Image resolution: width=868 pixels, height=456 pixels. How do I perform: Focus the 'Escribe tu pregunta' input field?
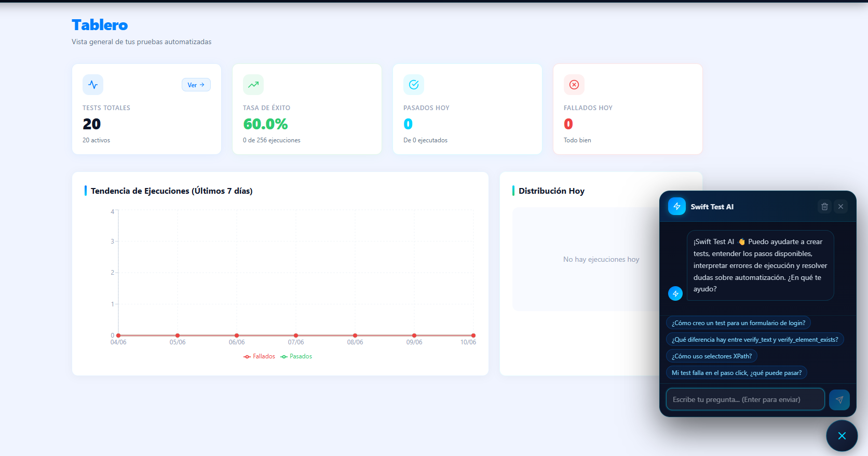pos(745,399)
